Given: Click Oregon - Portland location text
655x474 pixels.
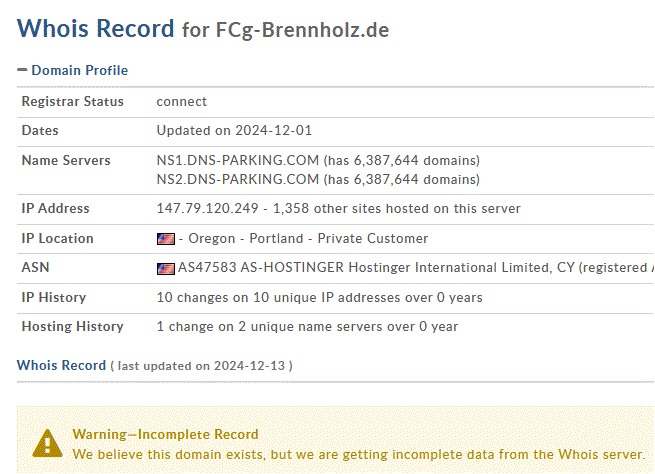Looking at the screenshot, I should coord(246,238).
